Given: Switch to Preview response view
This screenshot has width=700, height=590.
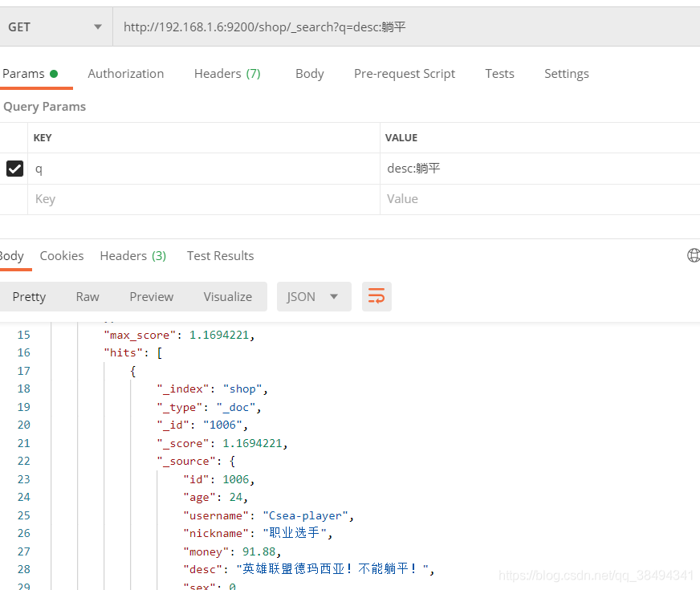Looking at the screenshot, I should point(152,297).
